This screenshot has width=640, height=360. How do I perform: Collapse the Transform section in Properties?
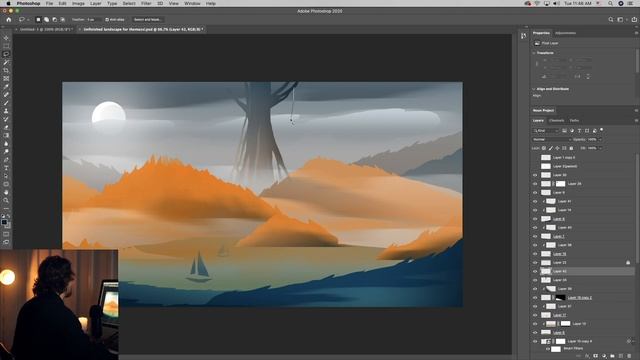534,53
